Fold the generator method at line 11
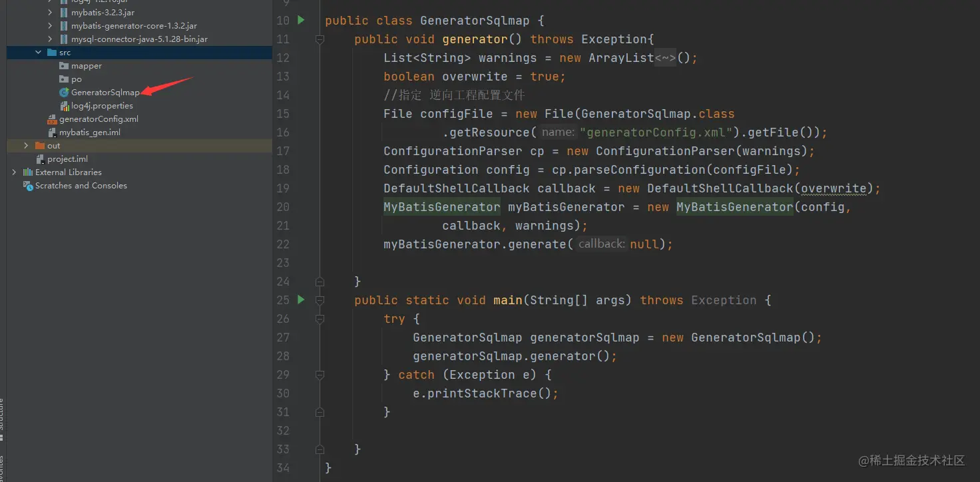980x482 pixels. click(x=320, y=39)
